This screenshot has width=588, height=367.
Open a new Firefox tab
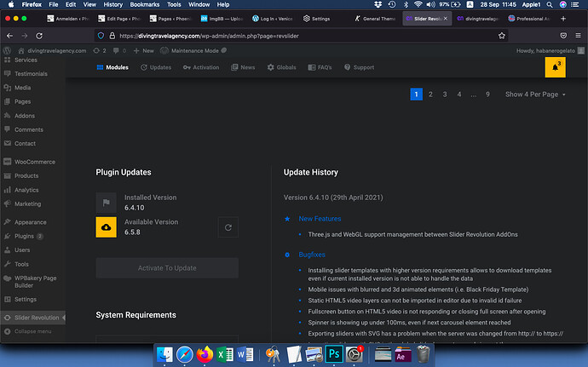click(563, 19)
